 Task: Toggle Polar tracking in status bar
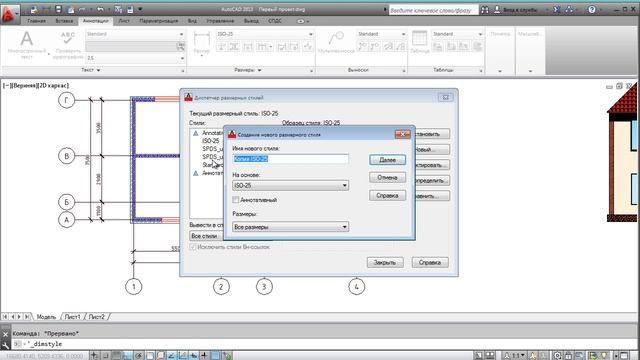tap(139, 356)
